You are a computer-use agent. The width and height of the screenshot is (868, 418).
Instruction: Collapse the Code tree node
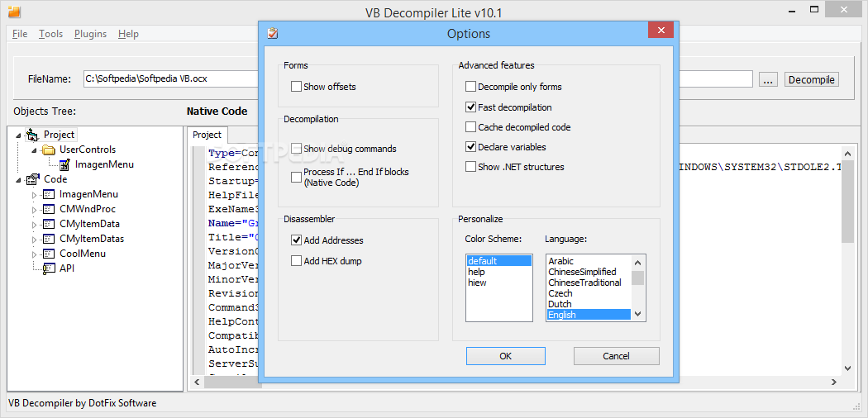tap(18, 180)
